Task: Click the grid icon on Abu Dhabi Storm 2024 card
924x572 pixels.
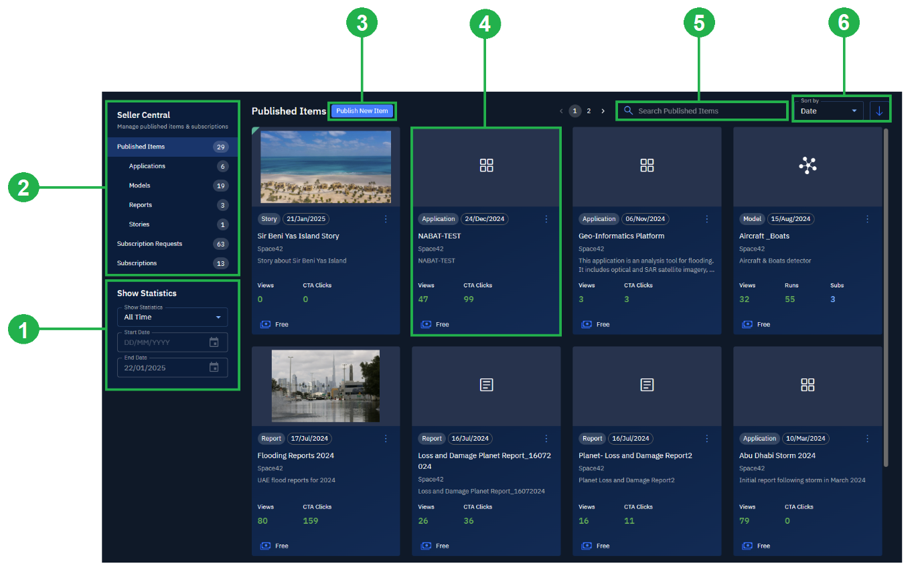Action: coord(807,385)
